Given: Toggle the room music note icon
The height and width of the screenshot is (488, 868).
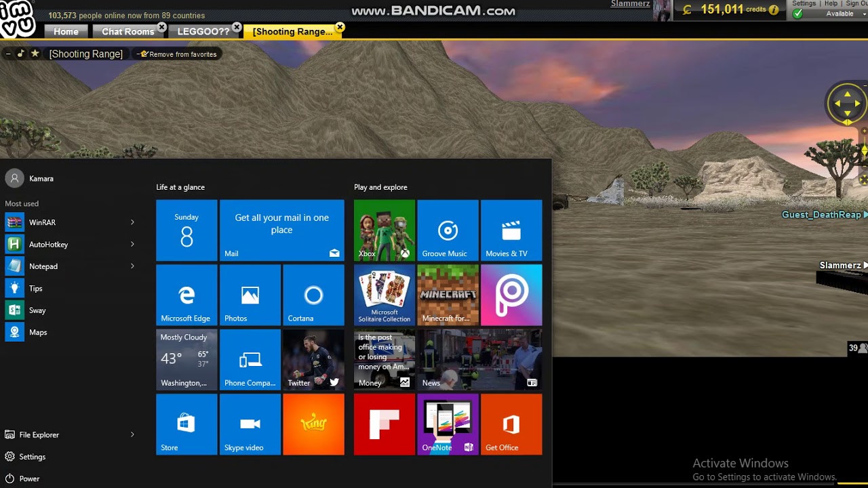Looking at the screenshot, I should (x=20, y=54).
